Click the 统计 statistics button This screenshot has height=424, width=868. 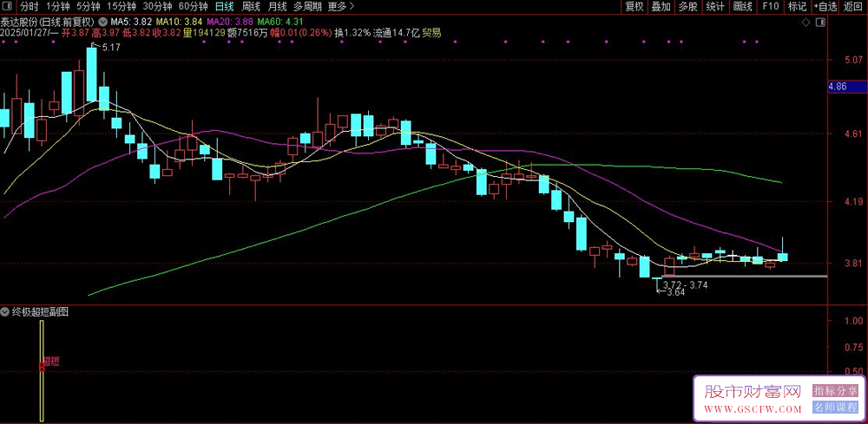715,7
